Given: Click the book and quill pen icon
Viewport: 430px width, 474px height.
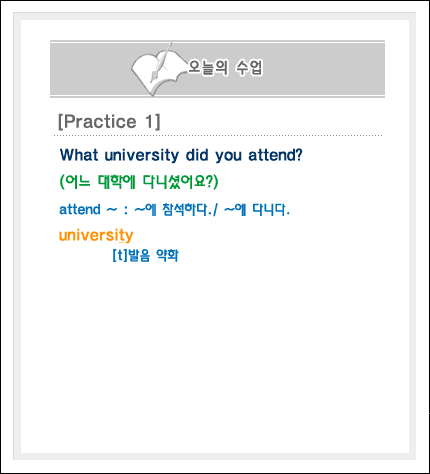Looking at the screenshot, I should point(158,69).
